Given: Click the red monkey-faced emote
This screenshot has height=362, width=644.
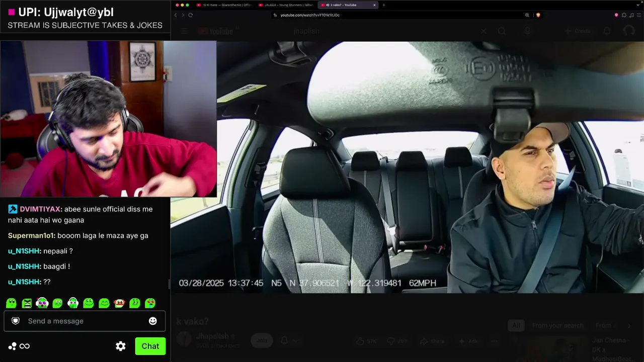Looking at the screenshot, I should point(119,303).
